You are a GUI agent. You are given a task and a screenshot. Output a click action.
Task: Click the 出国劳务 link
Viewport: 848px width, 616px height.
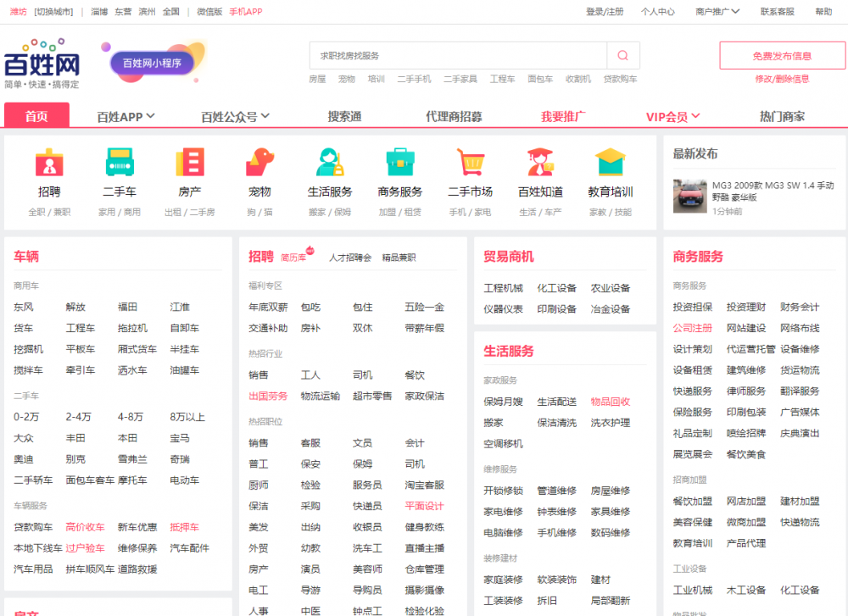268,396
